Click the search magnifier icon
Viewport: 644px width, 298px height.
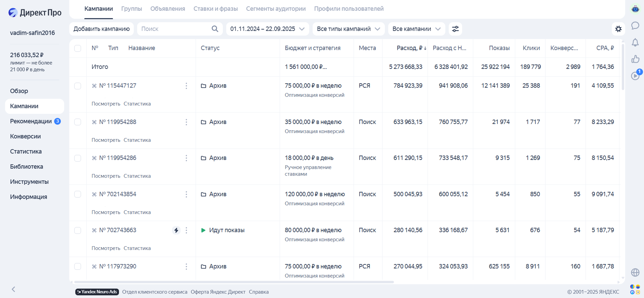(215, 29)
